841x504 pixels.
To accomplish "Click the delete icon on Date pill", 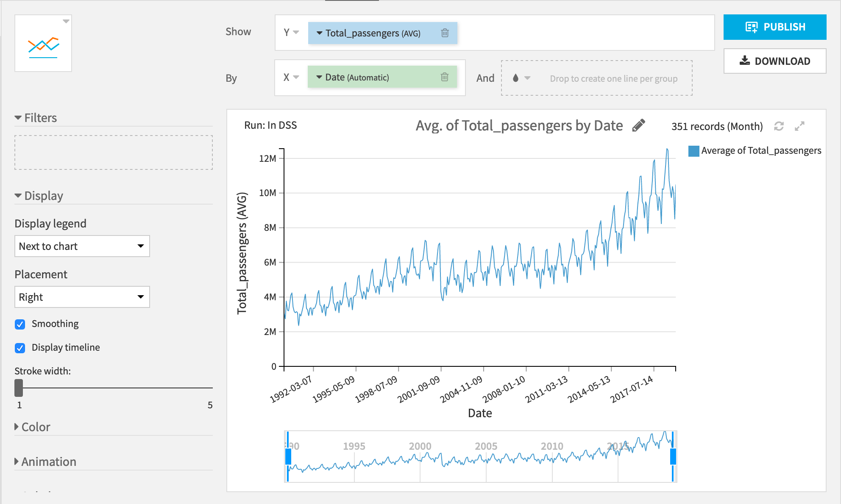I will (445, 77).
